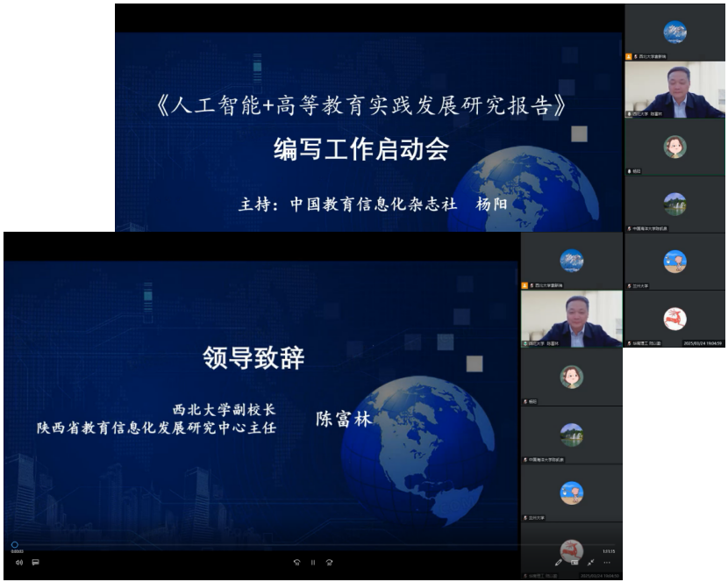Screen dimensions: 728x582
Task: Skip forward with the forward-skip icon
Action: click(x=329, y=562)
